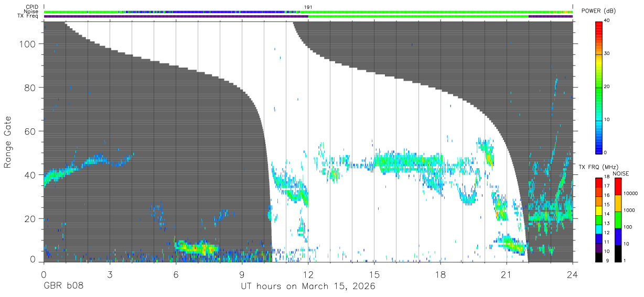Click the GBR b08 station label

[63, 287]
